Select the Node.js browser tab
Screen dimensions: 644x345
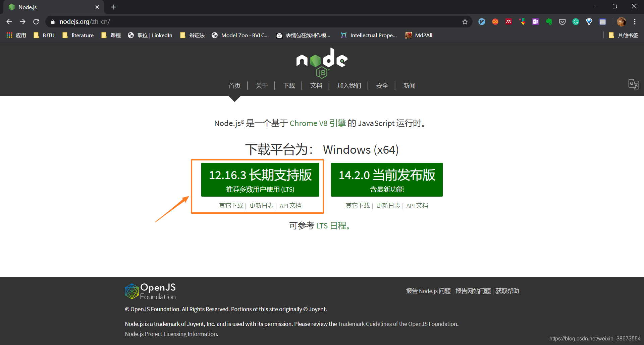[54, 7]
